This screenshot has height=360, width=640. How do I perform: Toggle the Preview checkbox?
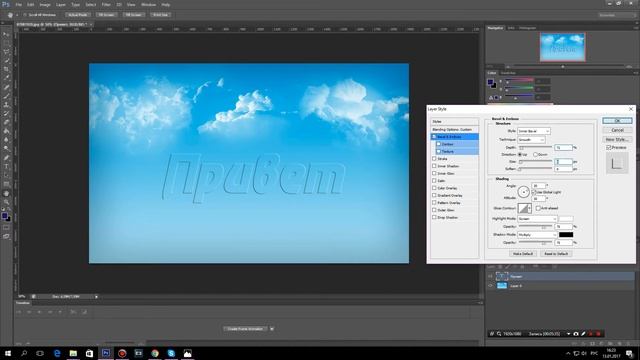point(609,147)
